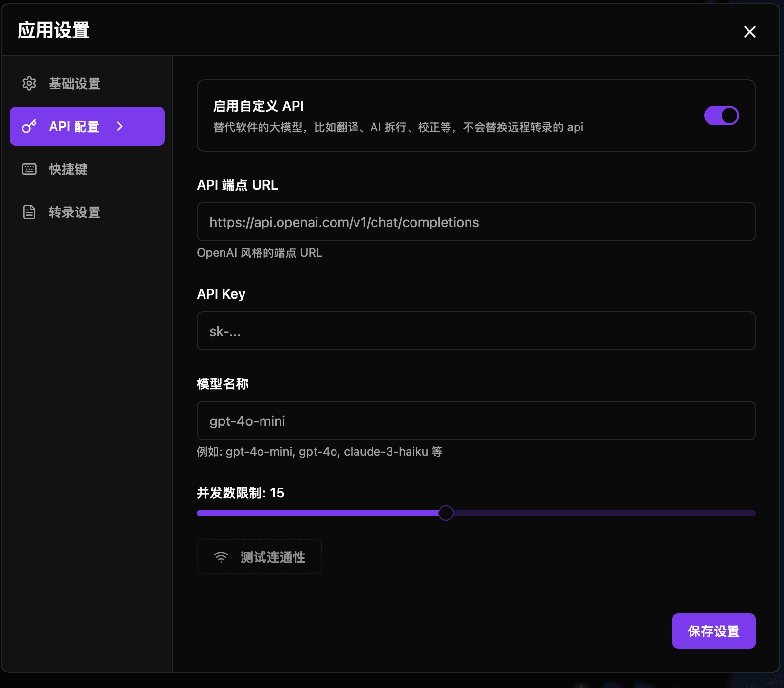The image size is (784, 688).
Task: Close the 应用设置 dialog with X
Action: click(x=749, y=32)
